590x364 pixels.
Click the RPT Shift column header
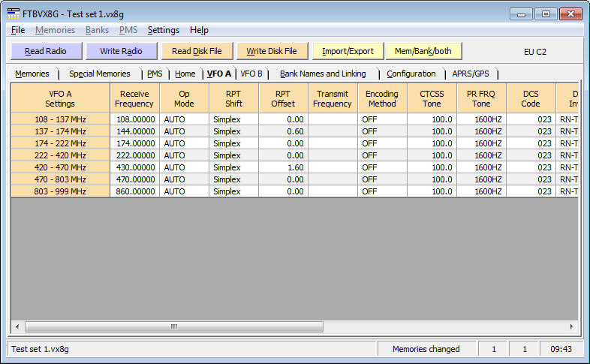coord(233,98)
